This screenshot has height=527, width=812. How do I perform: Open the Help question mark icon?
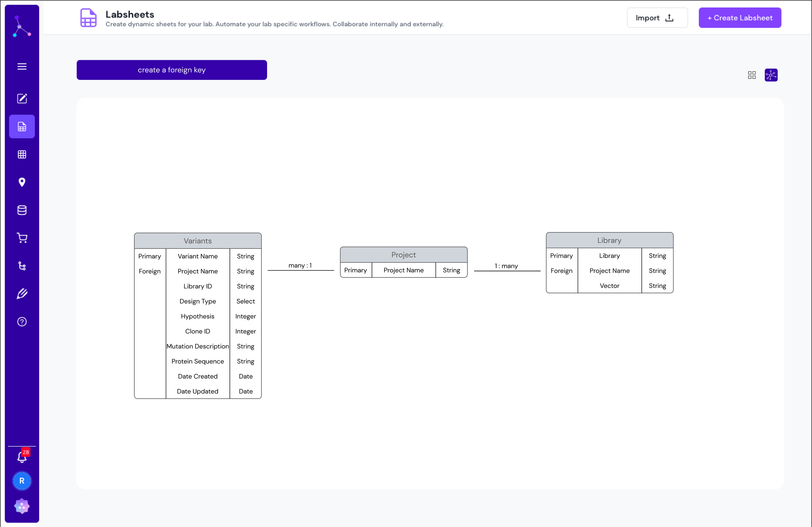point(22,321)
